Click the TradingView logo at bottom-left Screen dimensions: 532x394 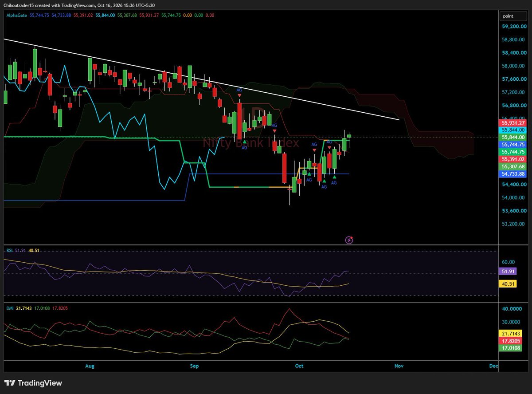pos(33,383)
